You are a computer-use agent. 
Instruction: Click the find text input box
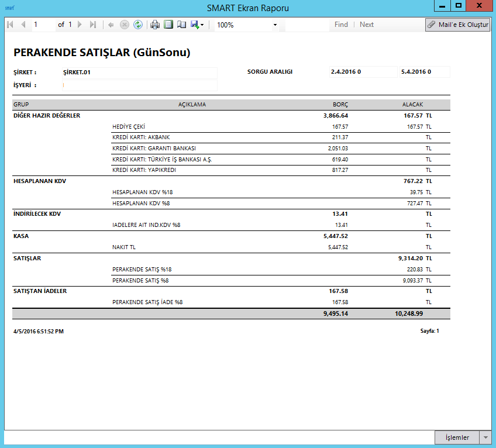[x=306, y=25]
